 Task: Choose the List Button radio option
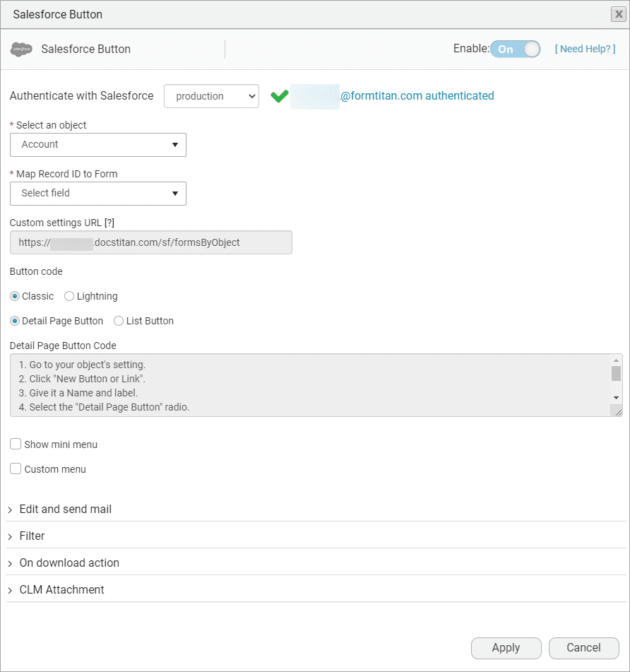(x=119, y=321)
